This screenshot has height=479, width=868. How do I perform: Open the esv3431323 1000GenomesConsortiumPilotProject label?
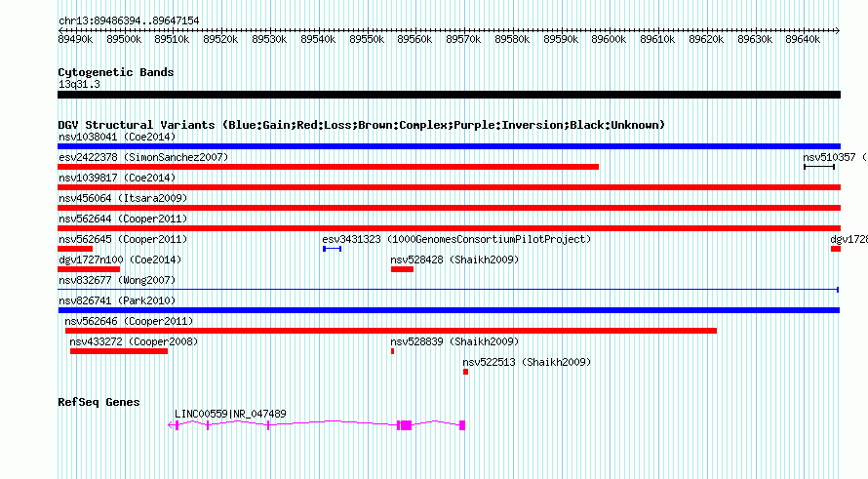point(456,239)
